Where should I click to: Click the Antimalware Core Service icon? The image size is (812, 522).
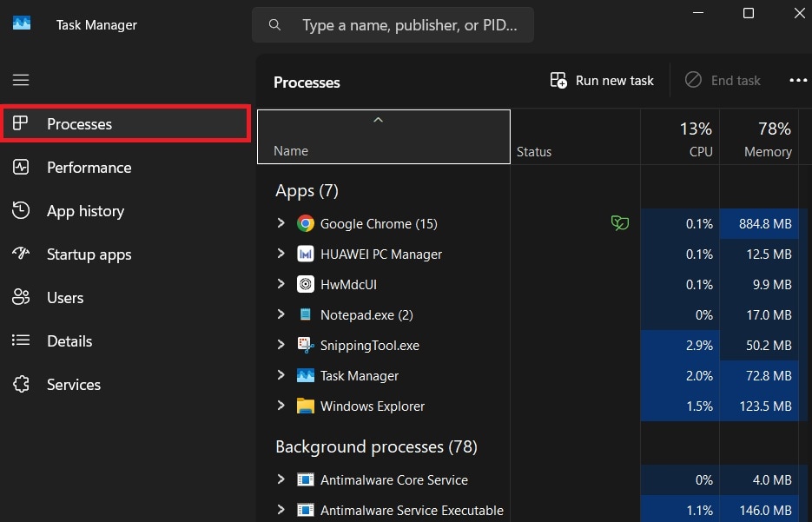[306, 480]
